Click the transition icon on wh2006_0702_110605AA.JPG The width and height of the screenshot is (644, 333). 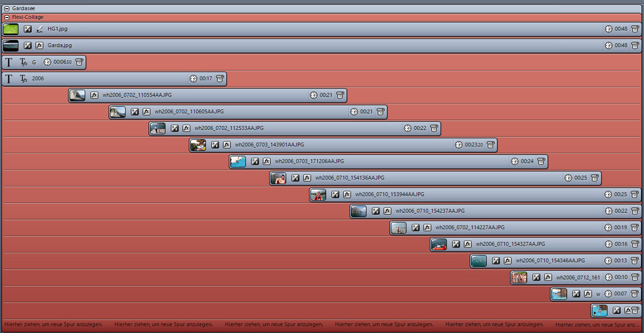point(134,112)
